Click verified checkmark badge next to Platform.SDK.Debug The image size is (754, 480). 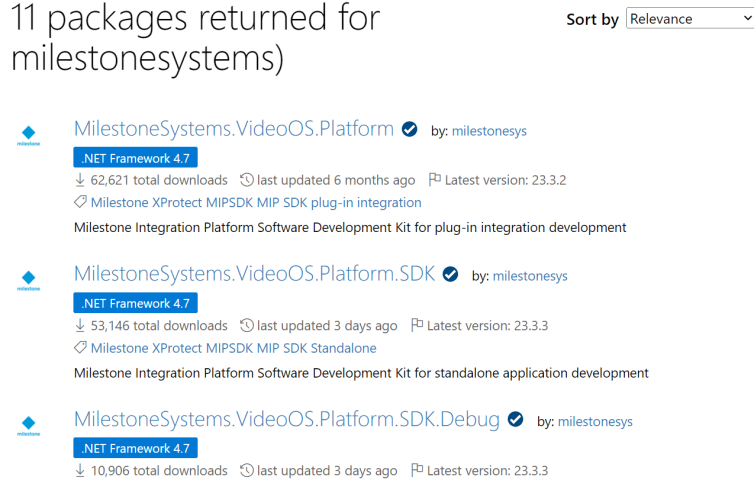[x=516, y=420]
